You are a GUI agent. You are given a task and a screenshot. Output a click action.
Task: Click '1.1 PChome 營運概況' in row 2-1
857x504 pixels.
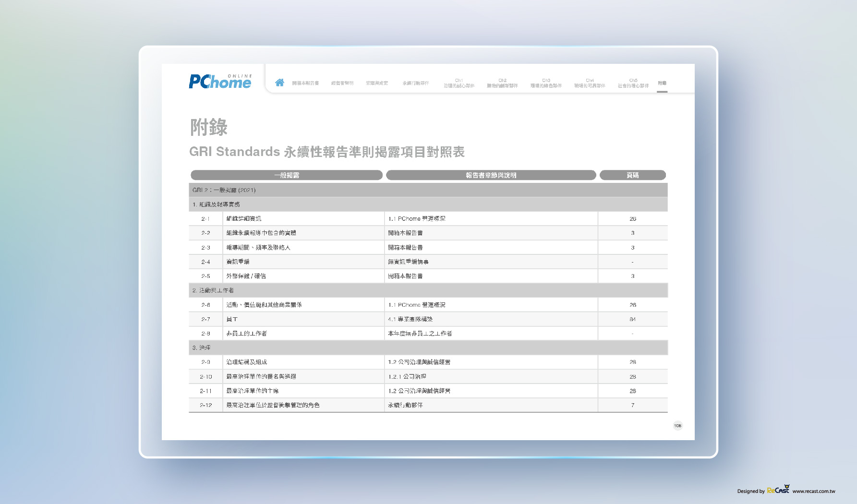coord(417,219)
